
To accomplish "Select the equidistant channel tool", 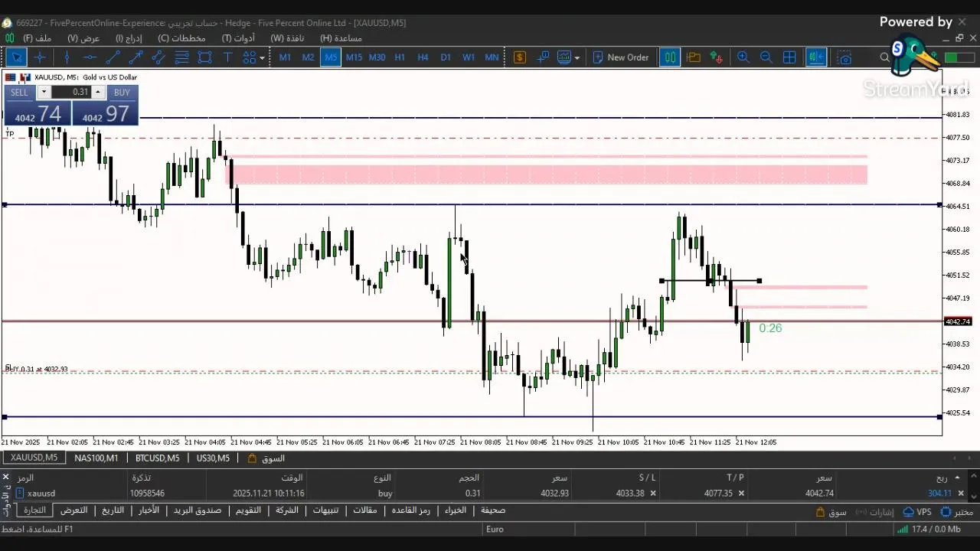I will point(158,57).
